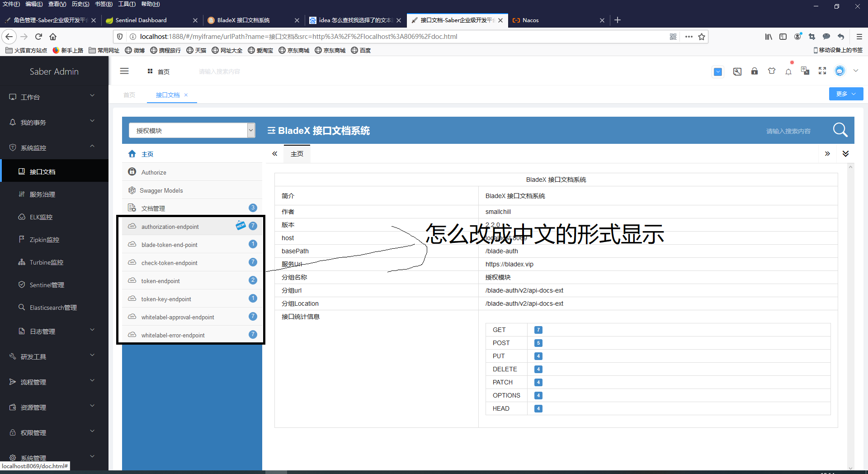Toggle the sidebar collapse hamburger icon
Screen dimensions: 868x474
(124, 71)
